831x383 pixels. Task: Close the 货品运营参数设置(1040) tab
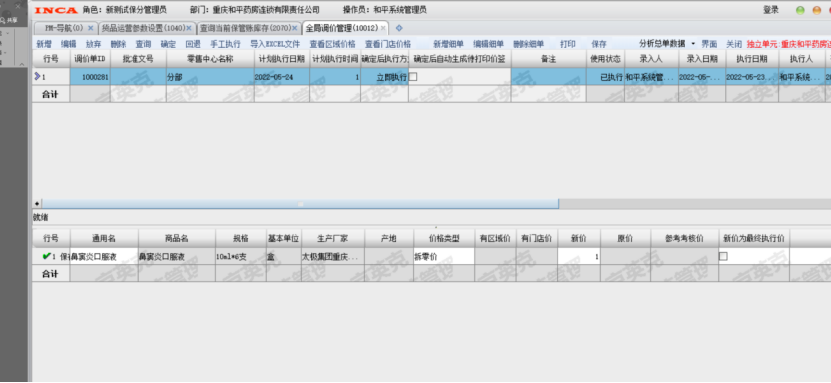coord(189,28)
